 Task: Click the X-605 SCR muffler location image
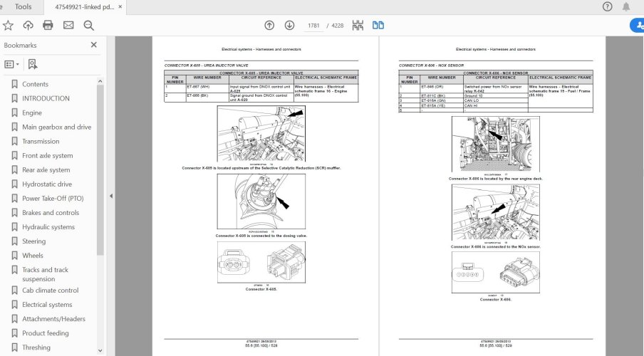(261, 133)
